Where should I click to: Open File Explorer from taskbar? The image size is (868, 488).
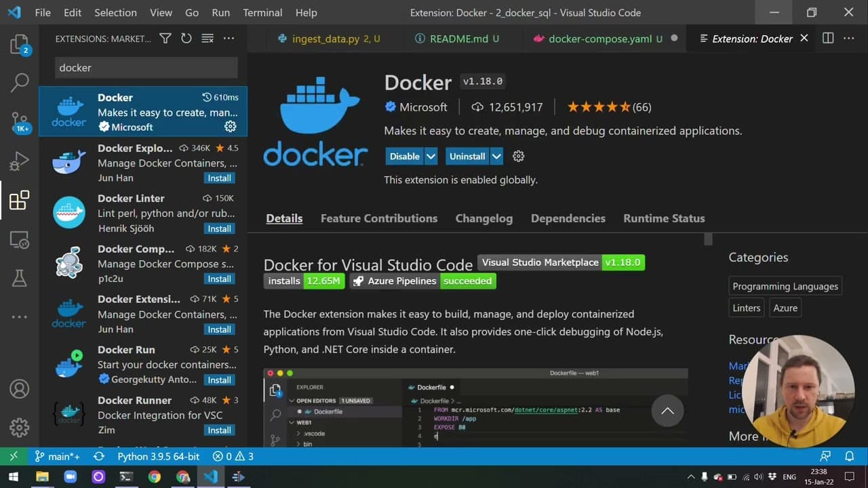[42, 477]
